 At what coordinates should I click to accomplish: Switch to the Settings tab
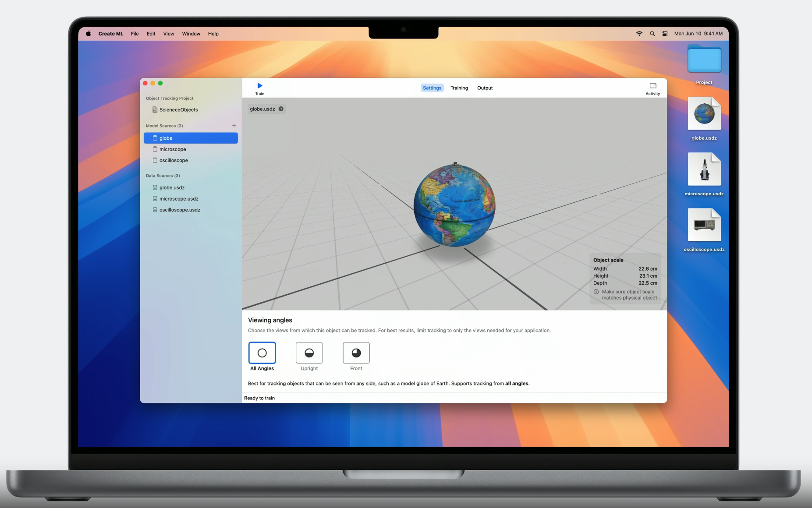tap(432, 88)
